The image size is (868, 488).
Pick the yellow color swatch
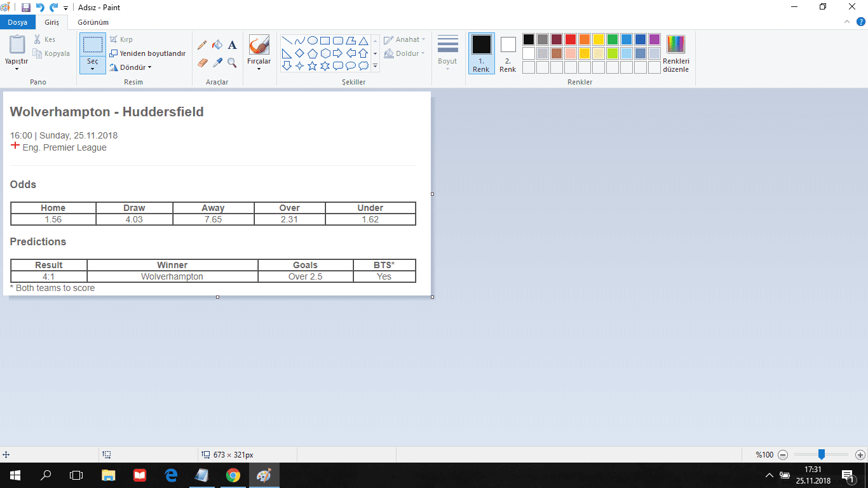[599, 39]
